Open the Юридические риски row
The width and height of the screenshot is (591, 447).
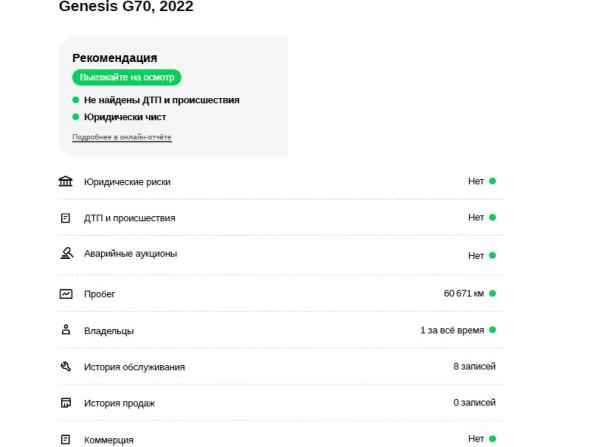pyautogui.click(x=280, y=181)
